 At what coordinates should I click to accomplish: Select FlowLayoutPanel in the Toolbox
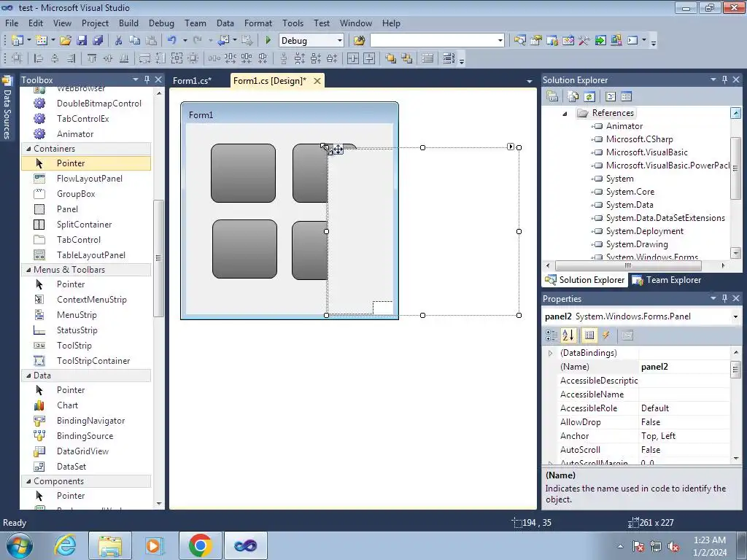point(90,179)
